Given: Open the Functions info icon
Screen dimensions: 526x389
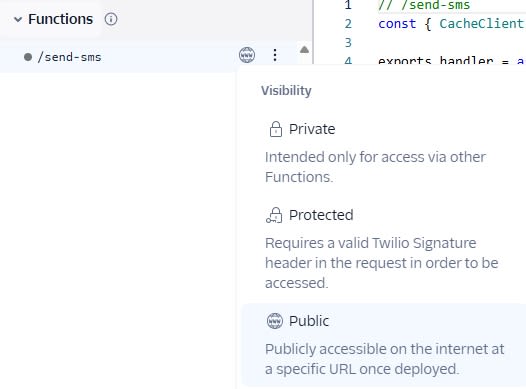Looking at the screenshot, I should click(x=111, y=19).
